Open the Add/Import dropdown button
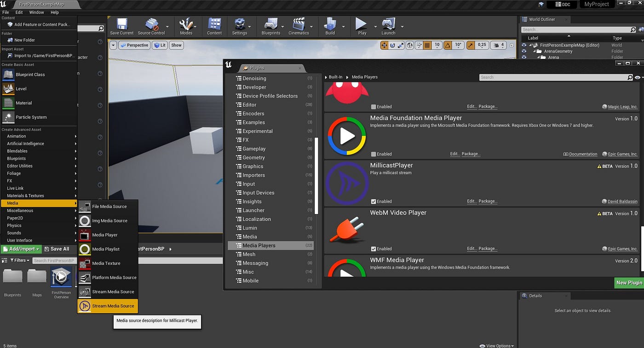 pos(22,249)
